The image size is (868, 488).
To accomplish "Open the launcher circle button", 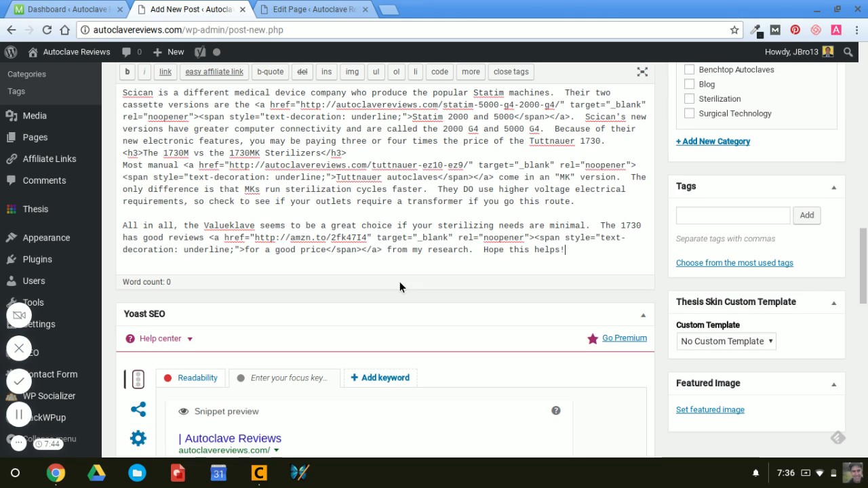I will point(15,473).
